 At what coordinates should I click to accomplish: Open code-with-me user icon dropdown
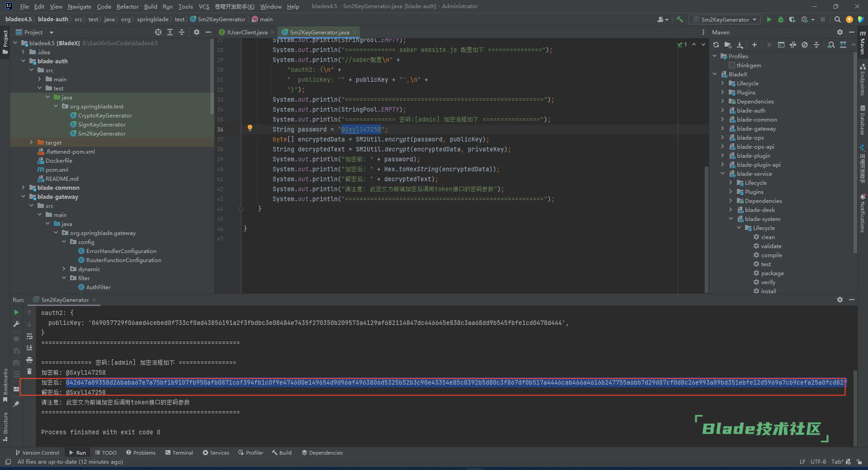pos(663,19)
